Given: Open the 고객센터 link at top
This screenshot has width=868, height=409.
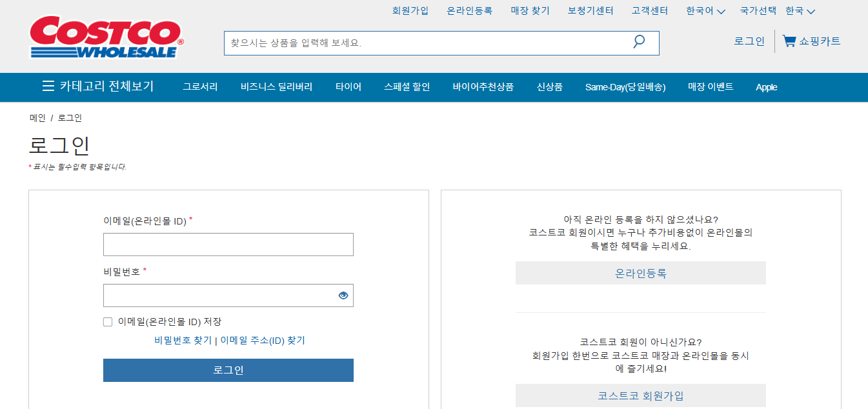Looking at the screenshot, I should click(649, 10).
